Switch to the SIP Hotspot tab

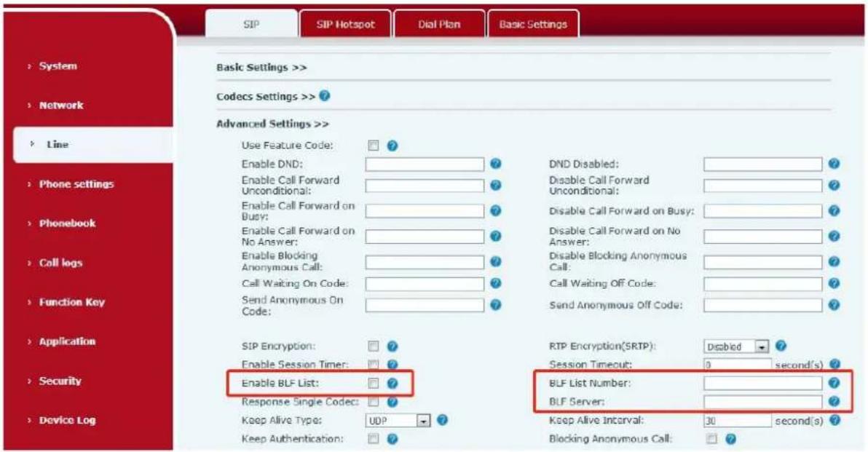coord(345,24)
